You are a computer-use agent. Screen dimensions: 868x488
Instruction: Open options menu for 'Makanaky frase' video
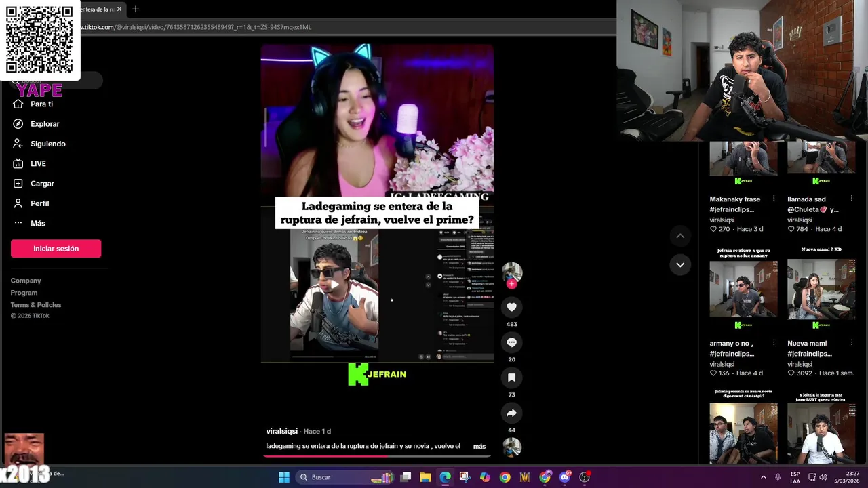pos(774,199)
